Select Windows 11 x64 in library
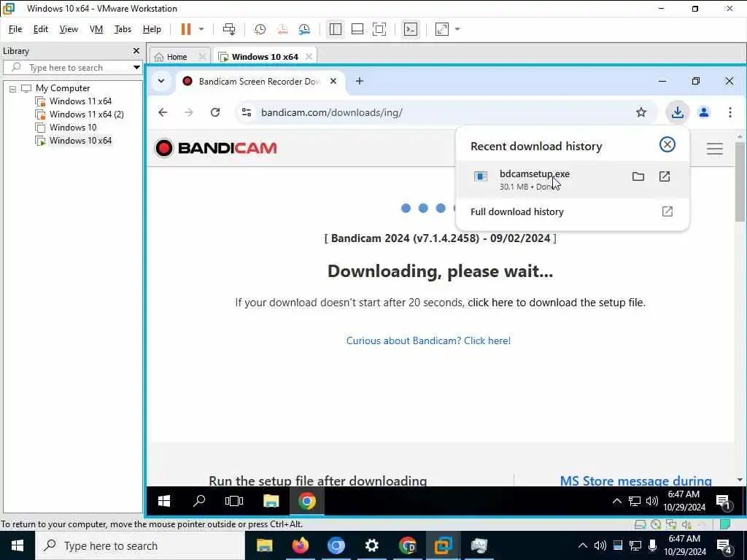 74,101
